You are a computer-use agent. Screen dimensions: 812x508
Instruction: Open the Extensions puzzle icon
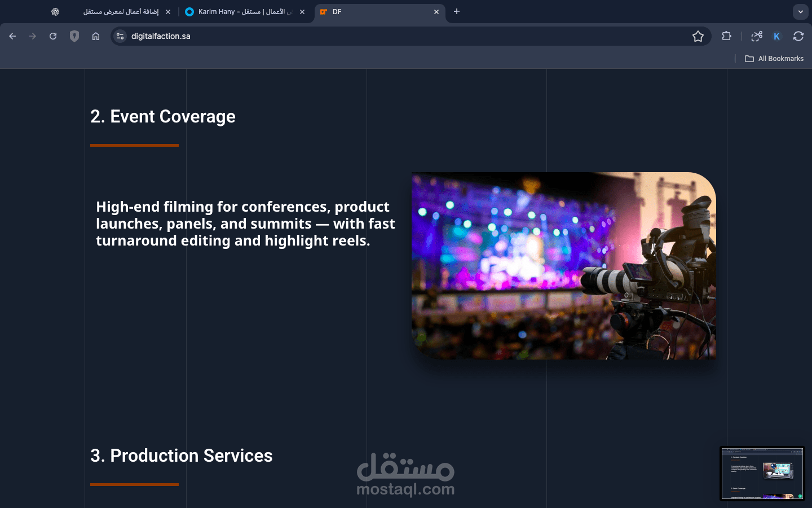click(726, 36)
